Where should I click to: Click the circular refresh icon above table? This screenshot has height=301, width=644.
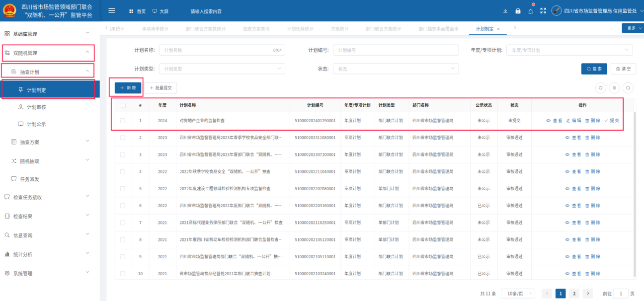click(x=601, y=88)
